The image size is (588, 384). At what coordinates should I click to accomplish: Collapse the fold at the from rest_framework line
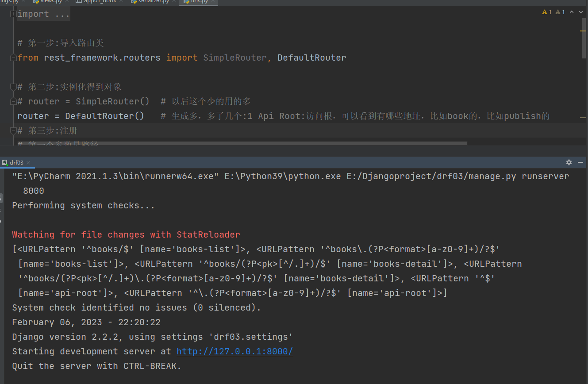point(13,58)
